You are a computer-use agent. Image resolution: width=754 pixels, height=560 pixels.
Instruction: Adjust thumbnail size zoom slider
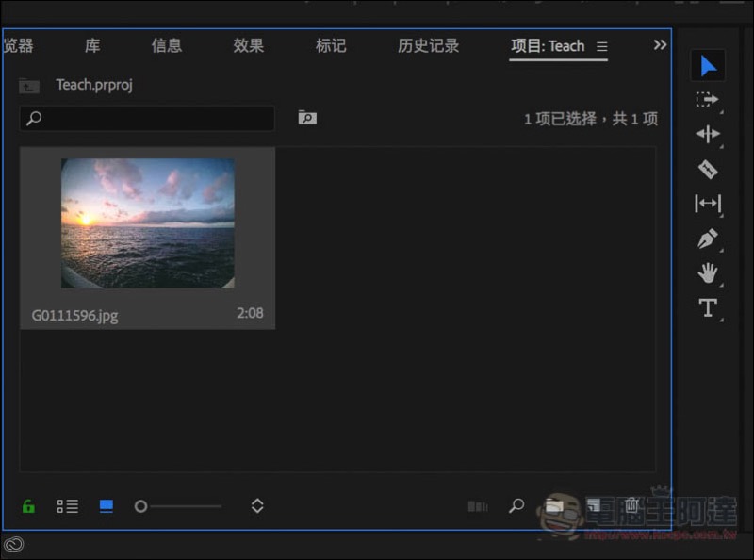178,506
